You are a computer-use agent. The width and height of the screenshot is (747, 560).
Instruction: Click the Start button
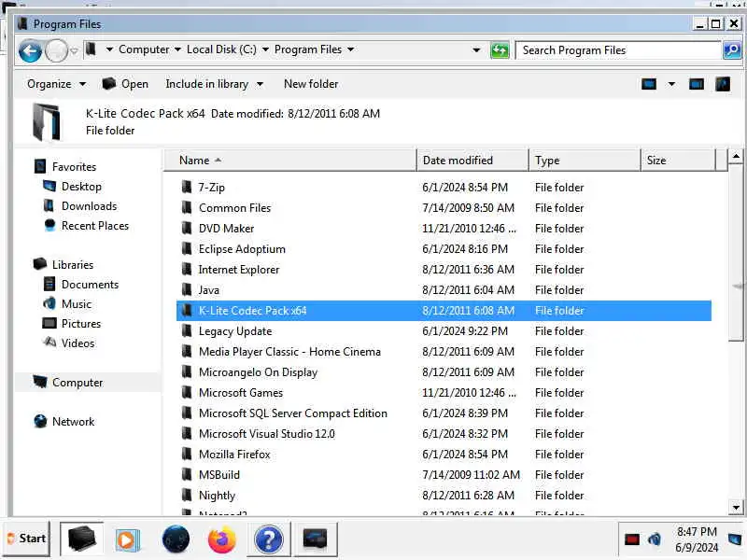27,539
